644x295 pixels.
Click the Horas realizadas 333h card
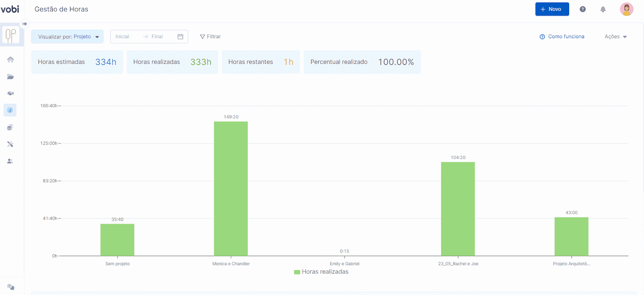tap(172, 62)
